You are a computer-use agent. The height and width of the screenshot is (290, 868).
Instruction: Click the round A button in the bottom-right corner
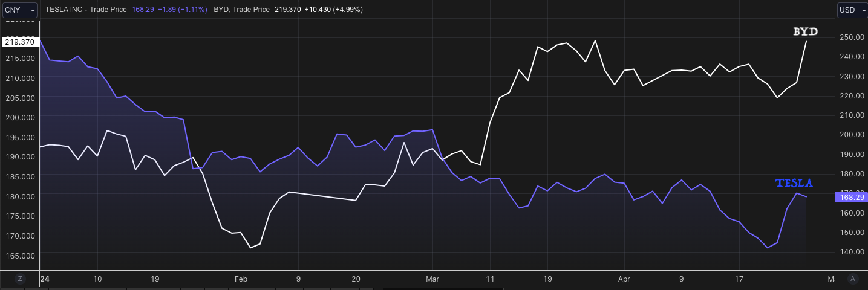(x=853, y=279)
